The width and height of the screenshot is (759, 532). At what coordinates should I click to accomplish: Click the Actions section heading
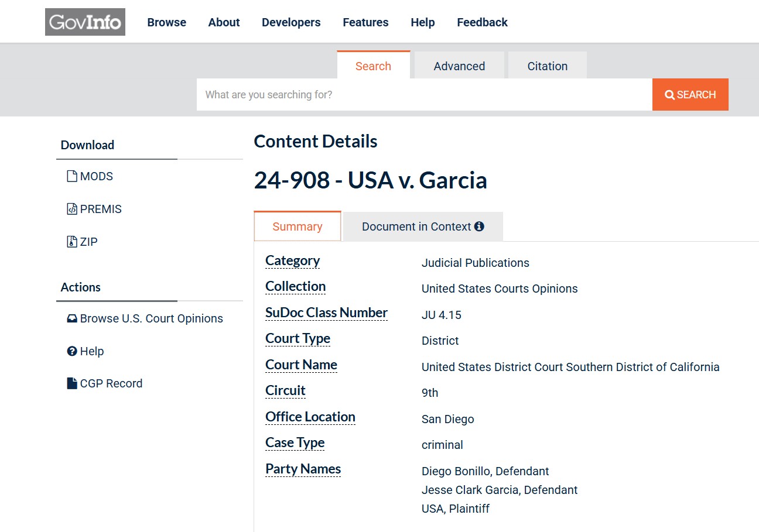(81, 287)
